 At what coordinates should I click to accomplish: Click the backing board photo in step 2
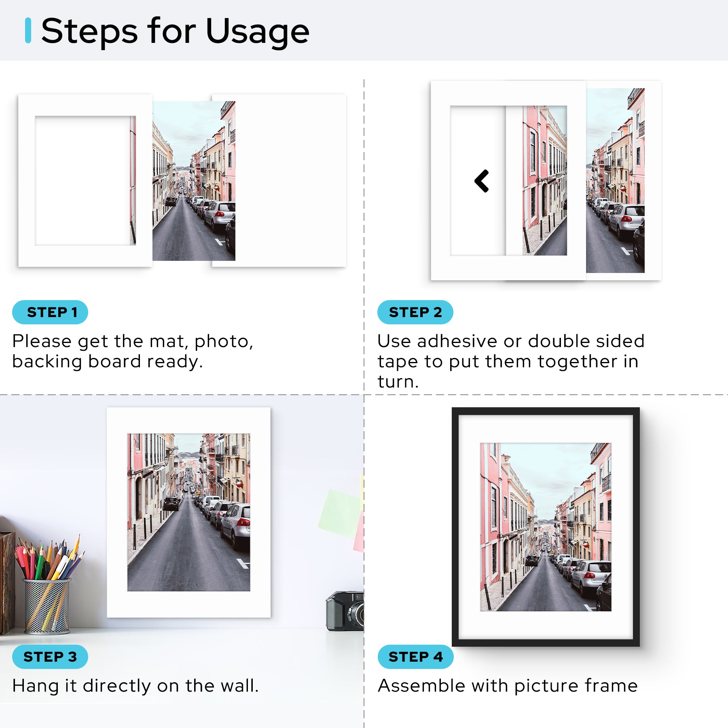pos(623,180)
